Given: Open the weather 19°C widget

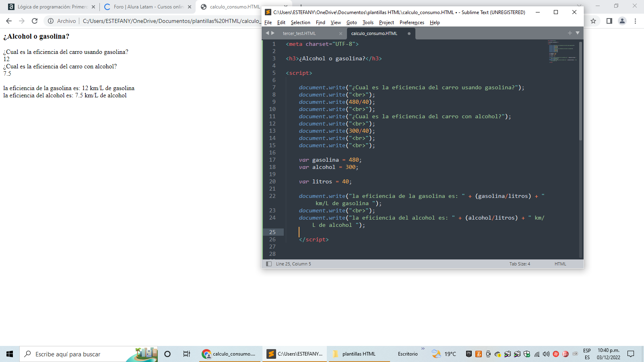Looking at the screenshot, I should [444, 354].
